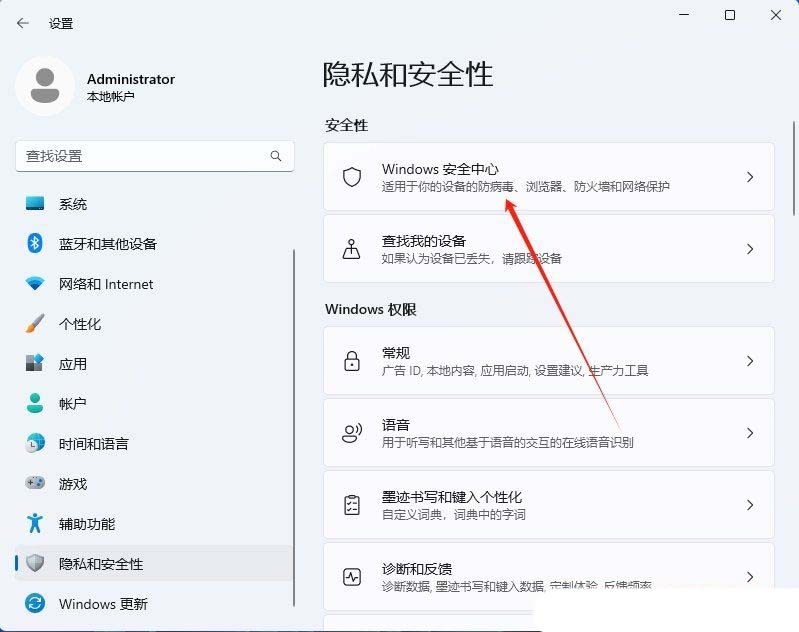Viewport: 799px width, 632px height.
Task: Open the 常规 permissions card
Action: click(549, 361)
